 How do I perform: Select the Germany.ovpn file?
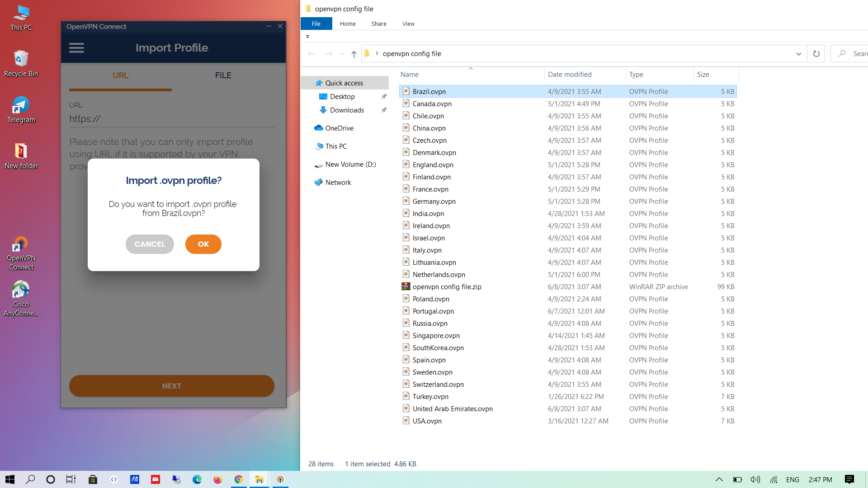(568, 201)
